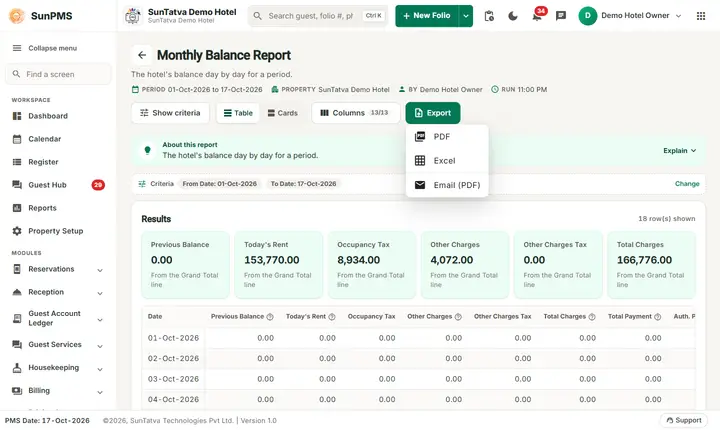The image size is (720, 430).
Task: Choose Email (PDF) from the export menu
Action: pyautogui.click(x=447, y=185)
